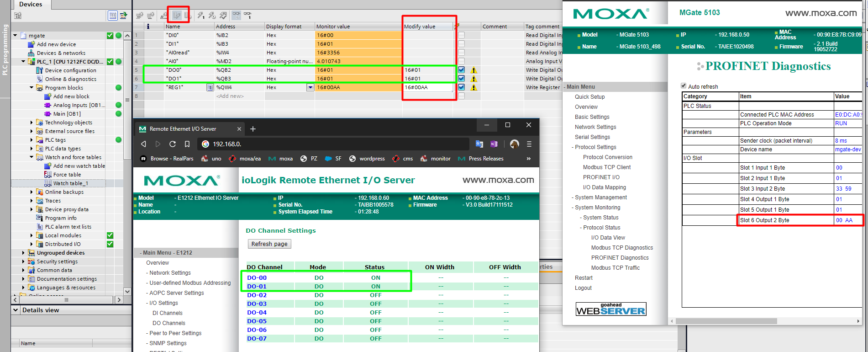
Task: Expand the Ungrouped devices node
Action: tap(23, 252)
